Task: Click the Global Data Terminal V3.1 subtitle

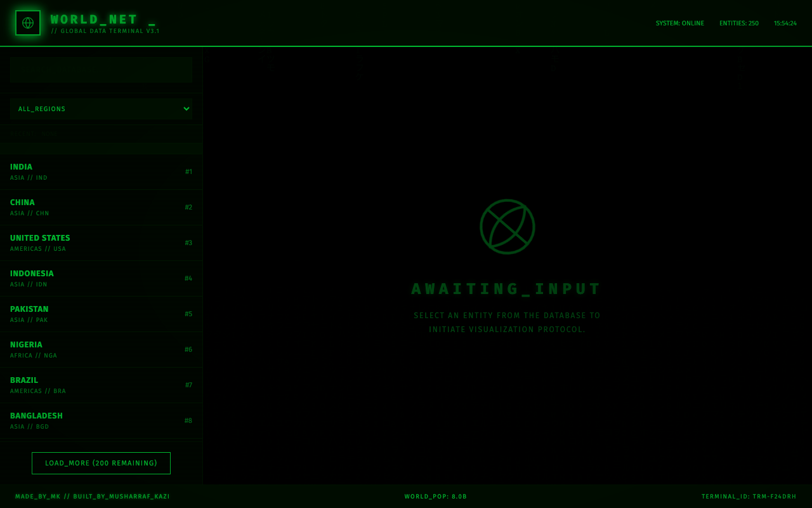Action: [105, 31]
